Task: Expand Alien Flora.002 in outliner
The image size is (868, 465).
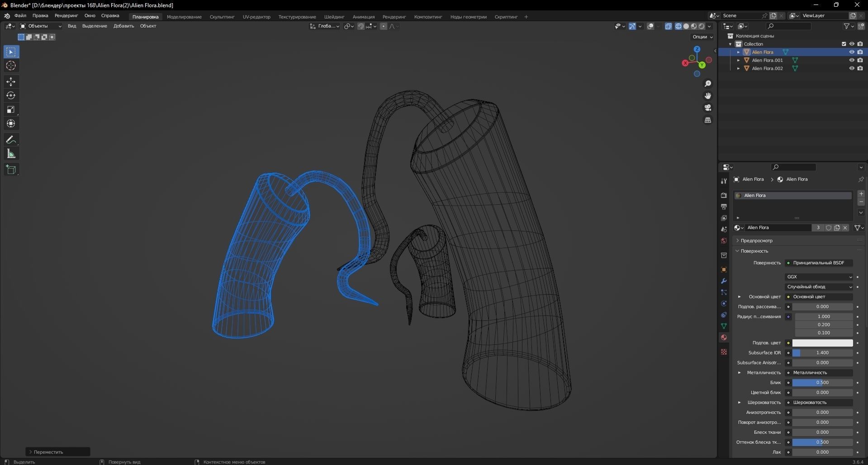Action: 739,68
